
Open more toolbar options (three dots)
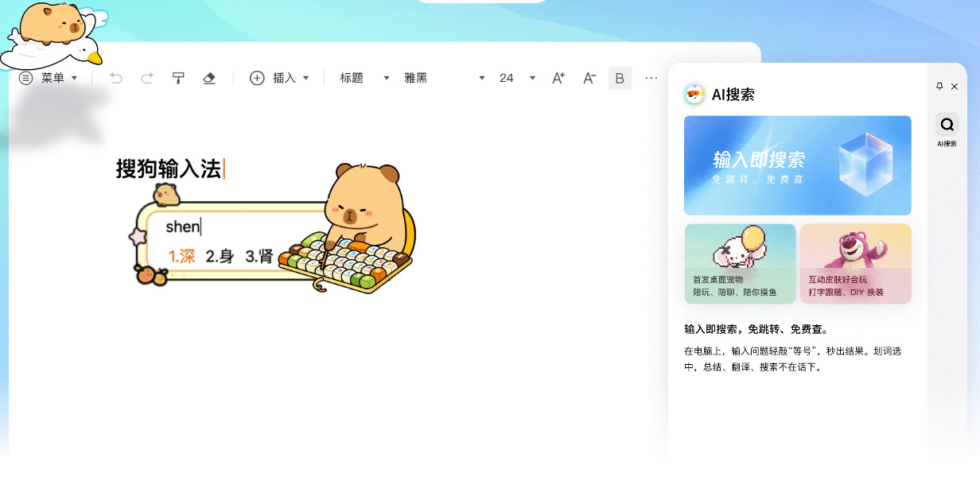(651, 78)
